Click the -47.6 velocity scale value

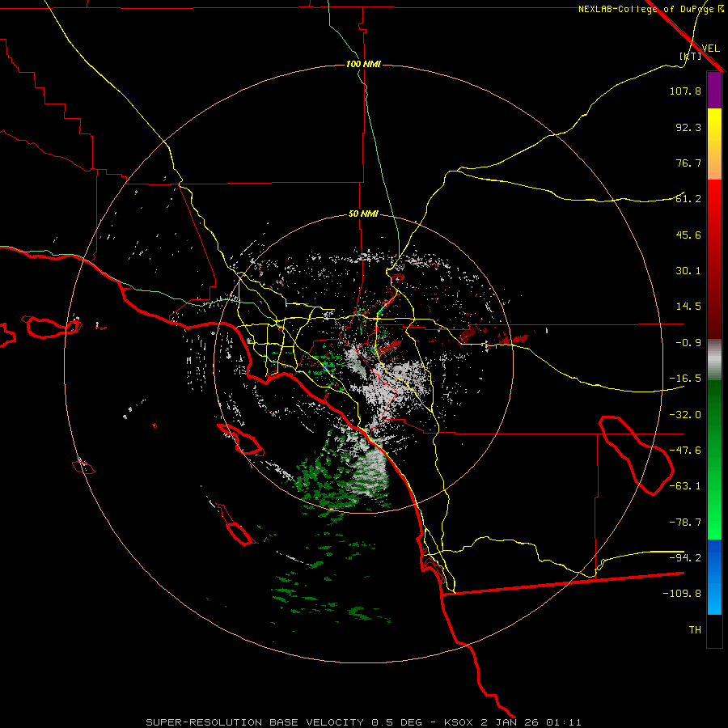(685, 451)
